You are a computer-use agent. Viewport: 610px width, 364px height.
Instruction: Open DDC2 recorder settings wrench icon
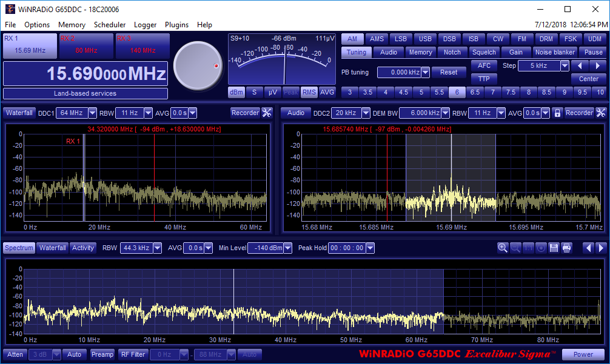tap(601, 113)
